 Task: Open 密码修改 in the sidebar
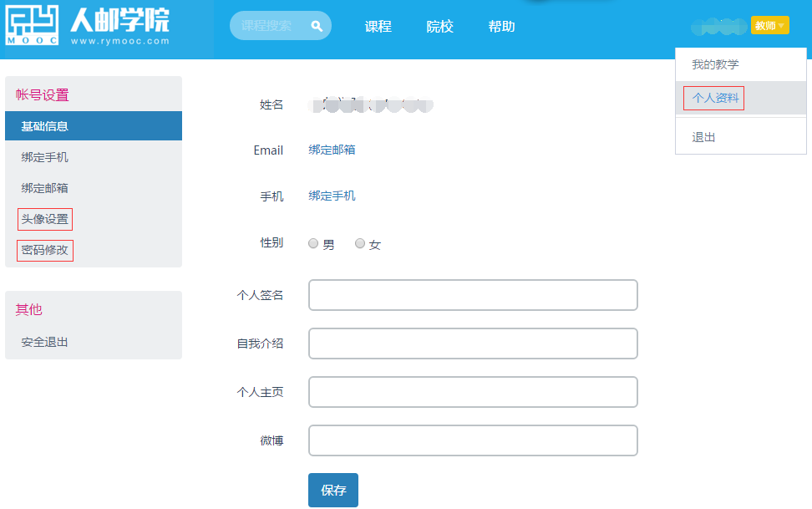[x=45, y=250]
